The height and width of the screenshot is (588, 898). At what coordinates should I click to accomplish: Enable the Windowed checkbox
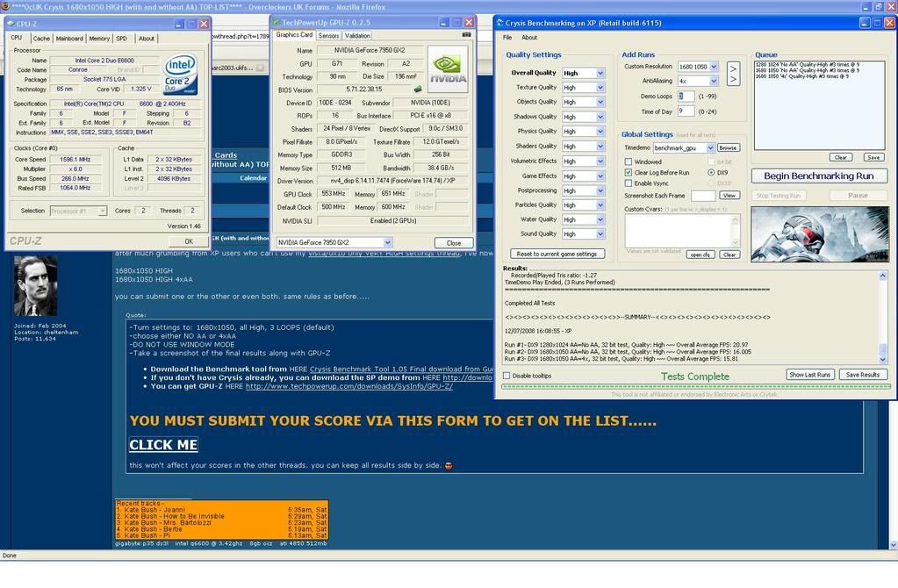pyautogui.click(x=629, y=162)
